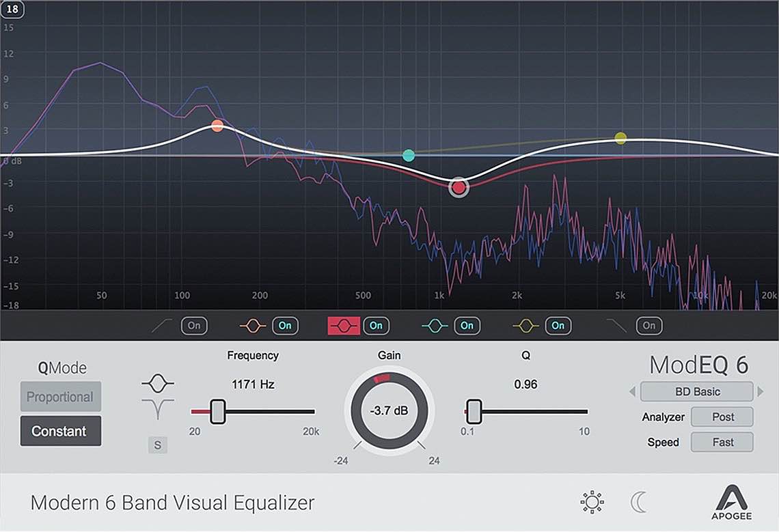Toggle the high-pass filter On button
This screenshot has height=532, width=779.
[194, 326]
